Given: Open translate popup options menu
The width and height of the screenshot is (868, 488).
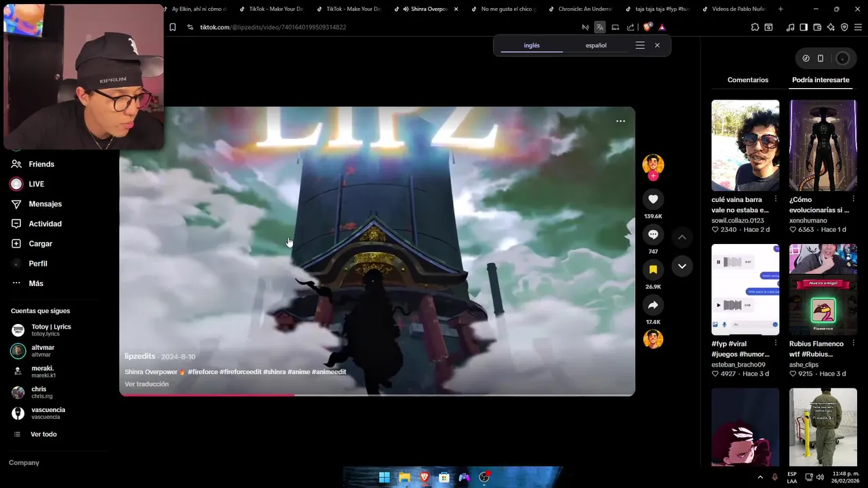Looking at the screenshot, I should pos(639,45).
